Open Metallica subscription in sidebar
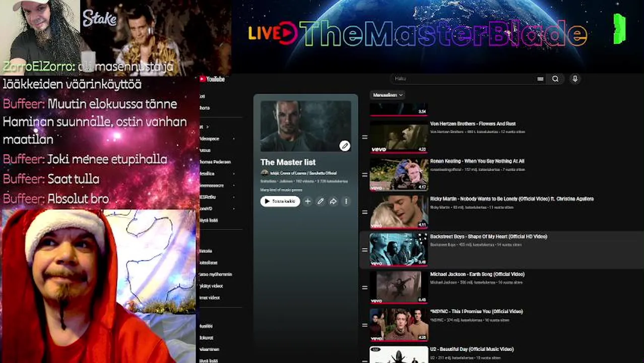The height and width of the screenshot is (363, 644). (207, 173)
